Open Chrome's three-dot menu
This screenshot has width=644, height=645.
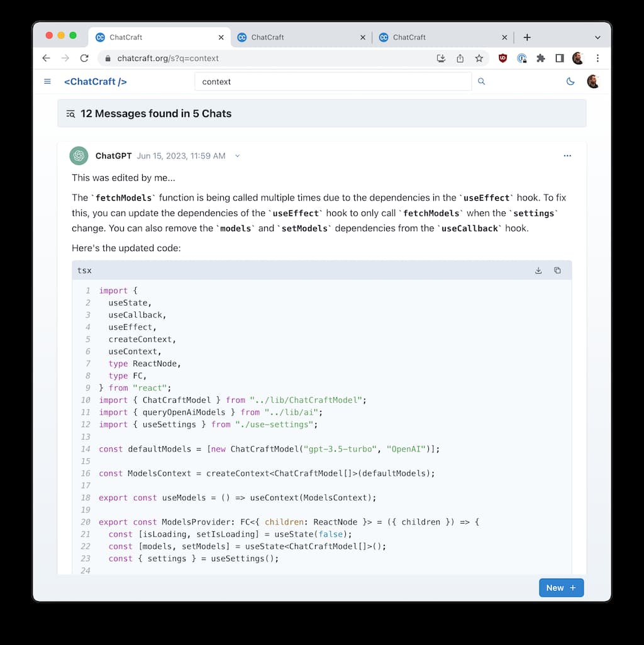click(x=597, y=58)
